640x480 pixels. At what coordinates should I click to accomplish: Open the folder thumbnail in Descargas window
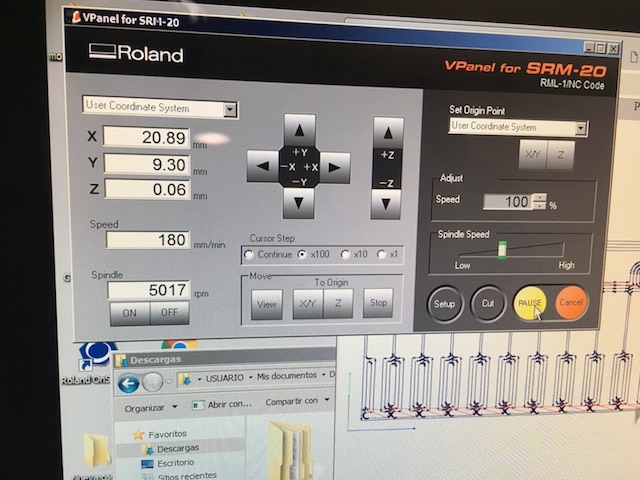291,450
